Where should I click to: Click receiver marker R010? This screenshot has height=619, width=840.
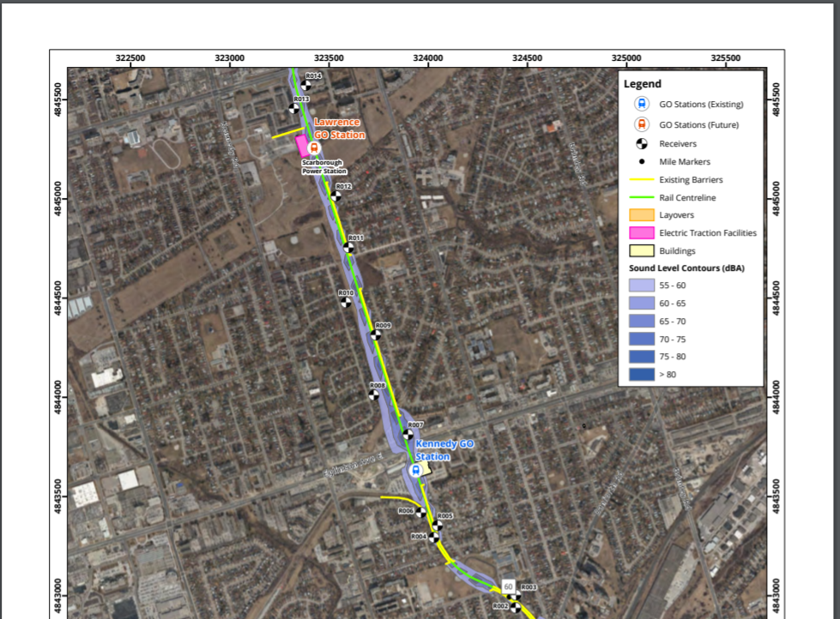pyautogui.click(x=346, y=301)
